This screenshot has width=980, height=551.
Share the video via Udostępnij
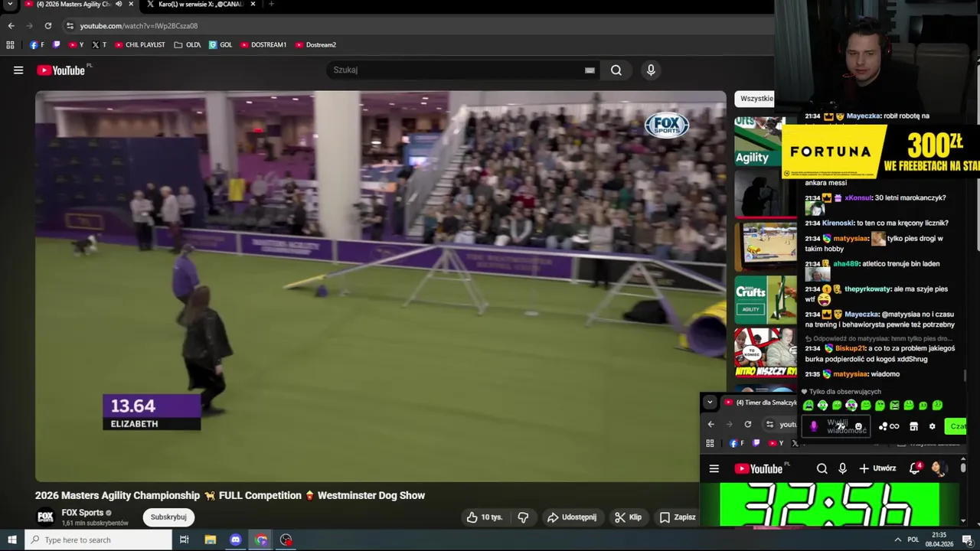pos(572,517)
